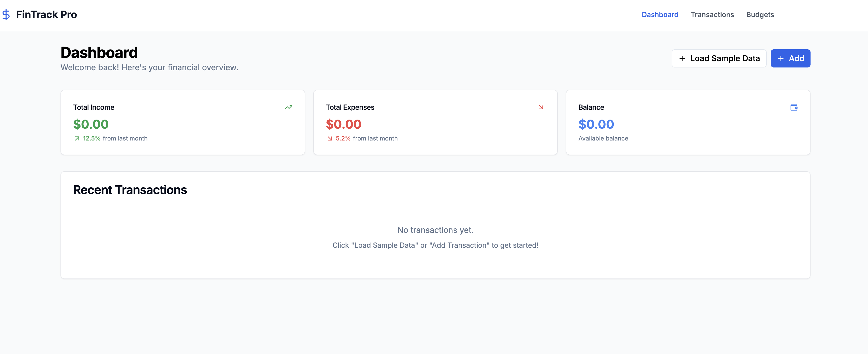The height and width of the screenshot is (354, 868).
Task: Click the Dashboard page heading
Action: (x=99, y=52)
